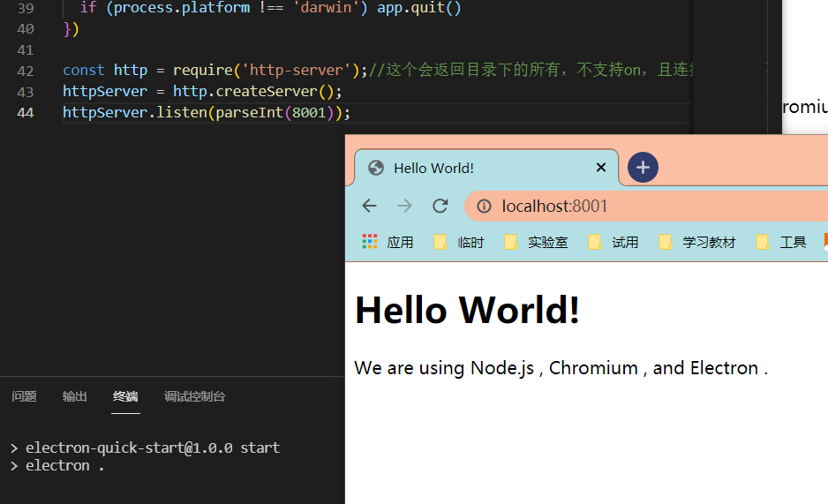The height and width of the screenshot is (504, 828).
Task: Click the Hello World! page heading
Action: pos(467,310)
